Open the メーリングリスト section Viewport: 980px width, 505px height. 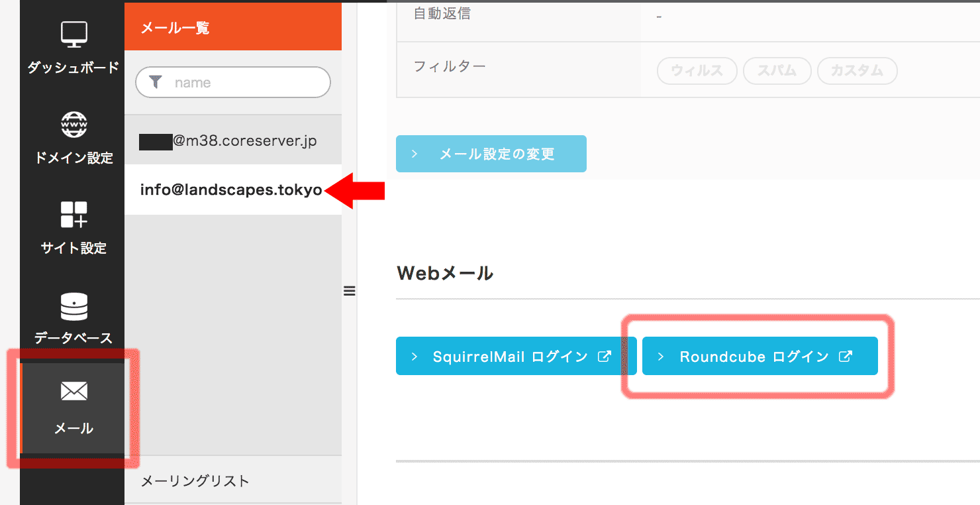pyautogui.click(x=233, y=480)
